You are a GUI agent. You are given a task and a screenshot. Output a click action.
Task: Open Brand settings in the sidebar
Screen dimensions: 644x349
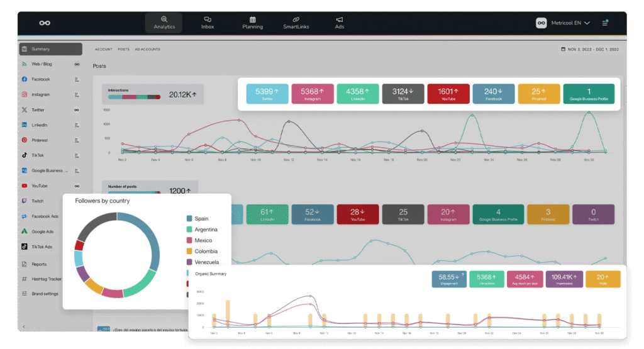(44, 294)
